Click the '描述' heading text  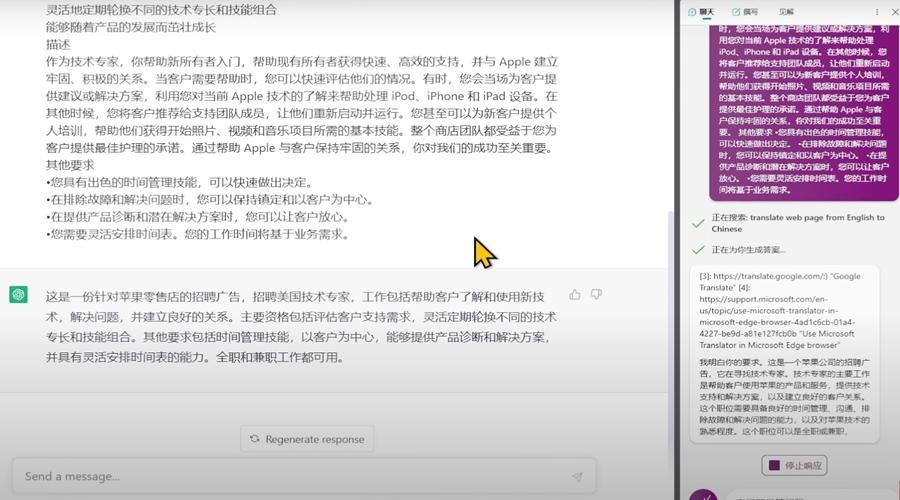point(58,44)
